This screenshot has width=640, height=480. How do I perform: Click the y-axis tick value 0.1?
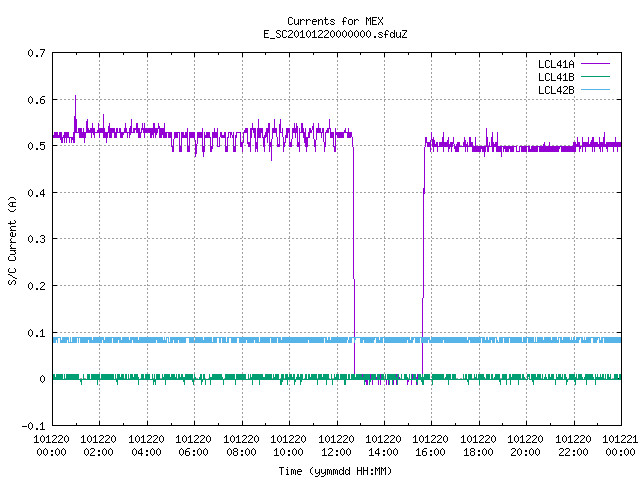(36, 333)
